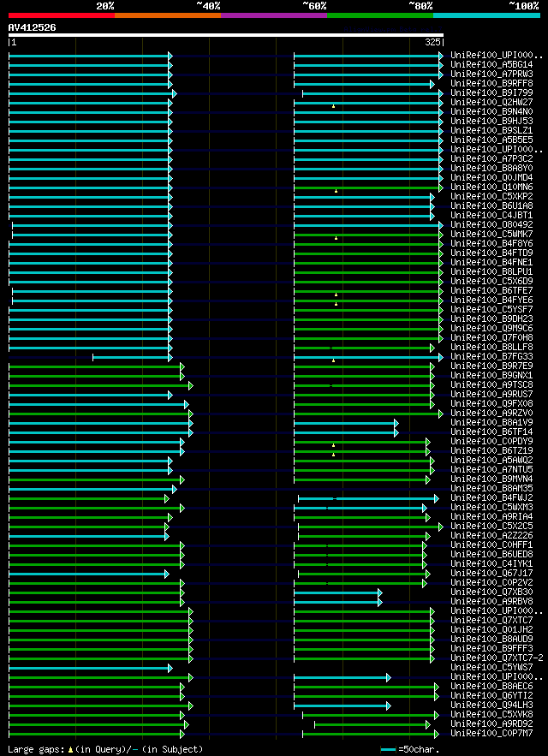This screenshot has width=548, height=756.
Task: Click the green ~80% identity legend segment
Action: pyautogui.click(x=380, y=15)
